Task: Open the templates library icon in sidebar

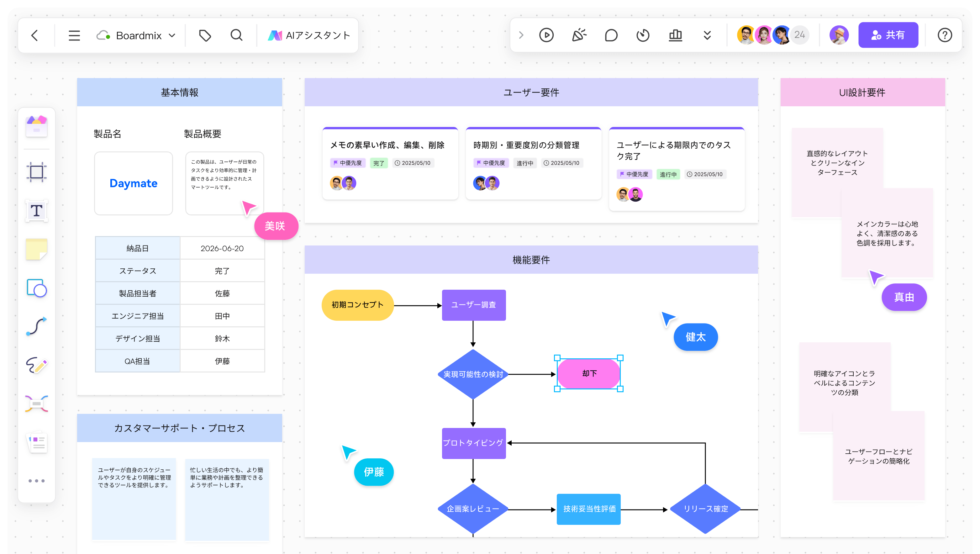Action: click(x=36, y=126)
